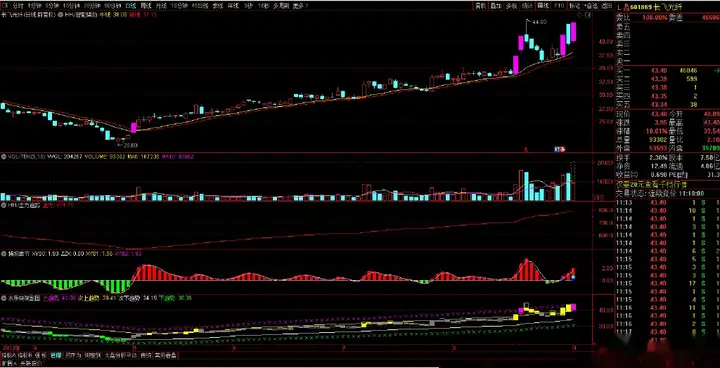The height and width of the screenshot is (368, 720).
Task: Click the R融 margin icon beside stock code
Action: [626, 7]
